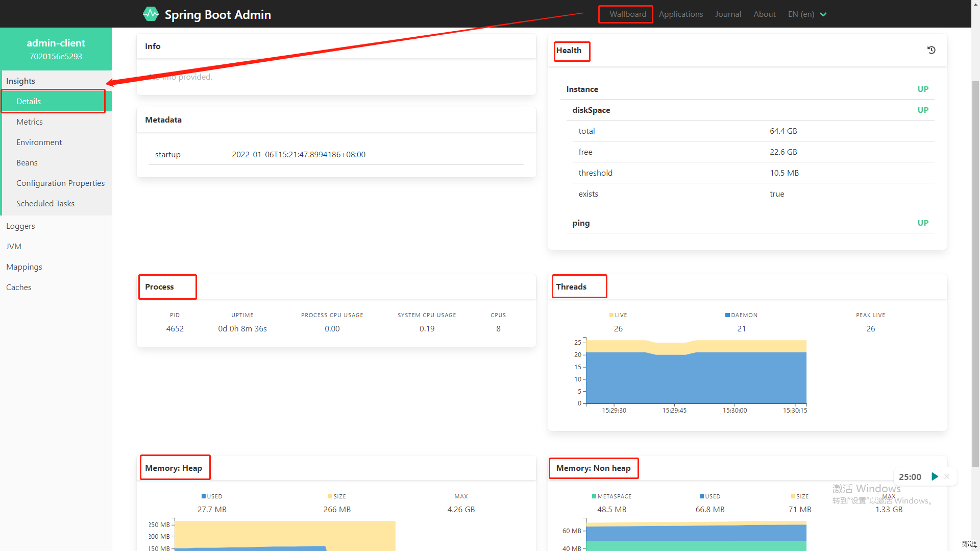Open the JVM sidebar section
The height and width of the screenshot is (551, 980).
point(56,246)
